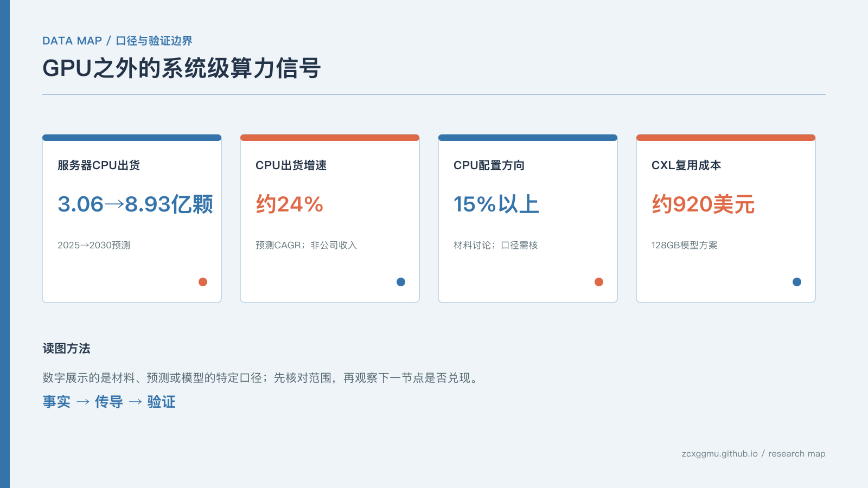Click the orange dot in CPU配置方向 card
The width and height of the screenshot is (868, 488).
(x=599, y=282)
